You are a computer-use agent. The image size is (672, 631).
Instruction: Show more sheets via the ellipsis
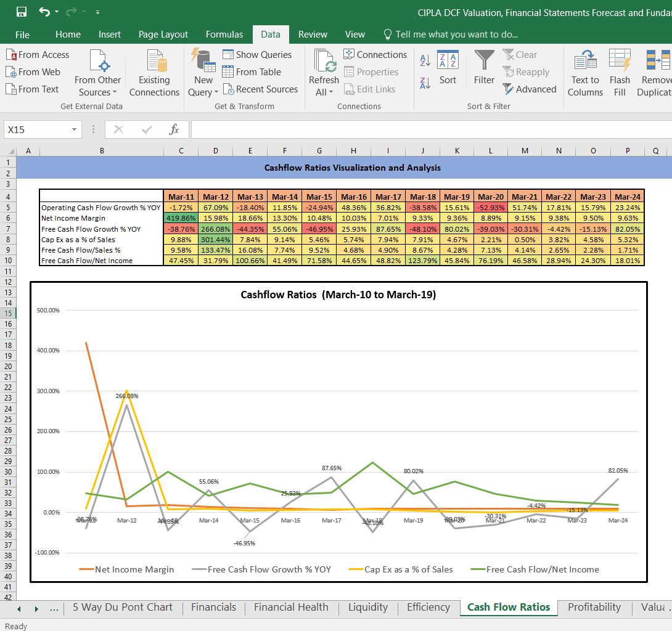coord(54,609)
